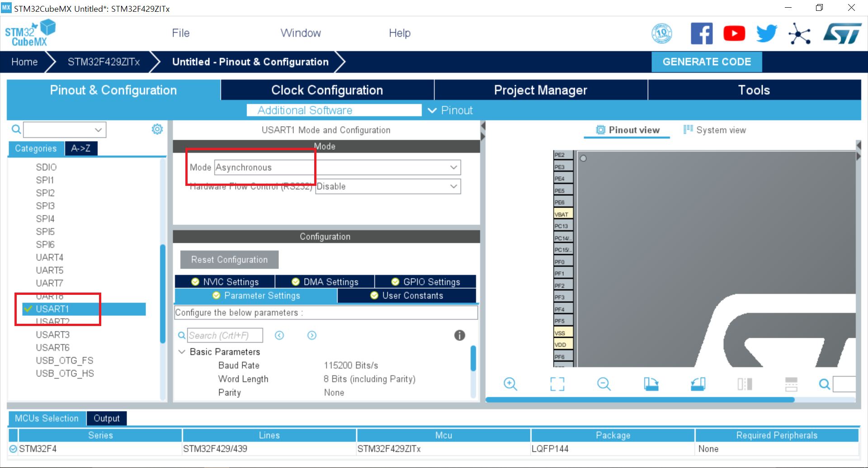868x468 pixels.
Task: Open the NVIC Settings tab
Action: pos(225,282)
